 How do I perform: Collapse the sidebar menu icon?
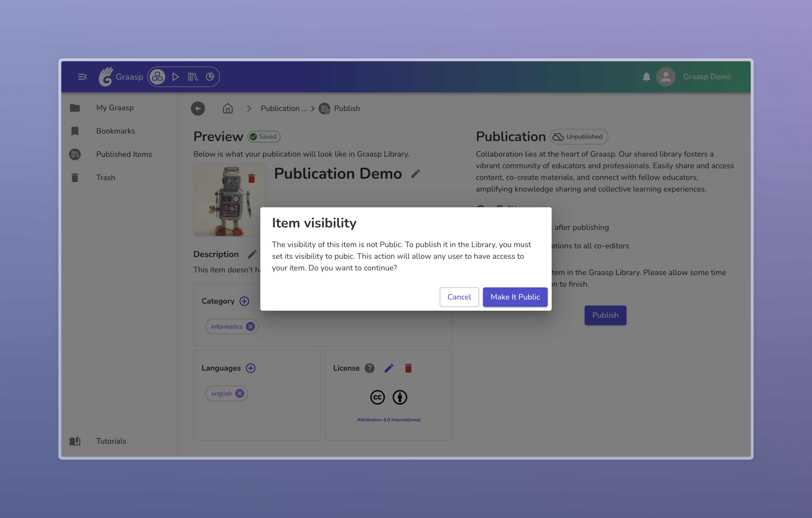[x=82, y=77]
